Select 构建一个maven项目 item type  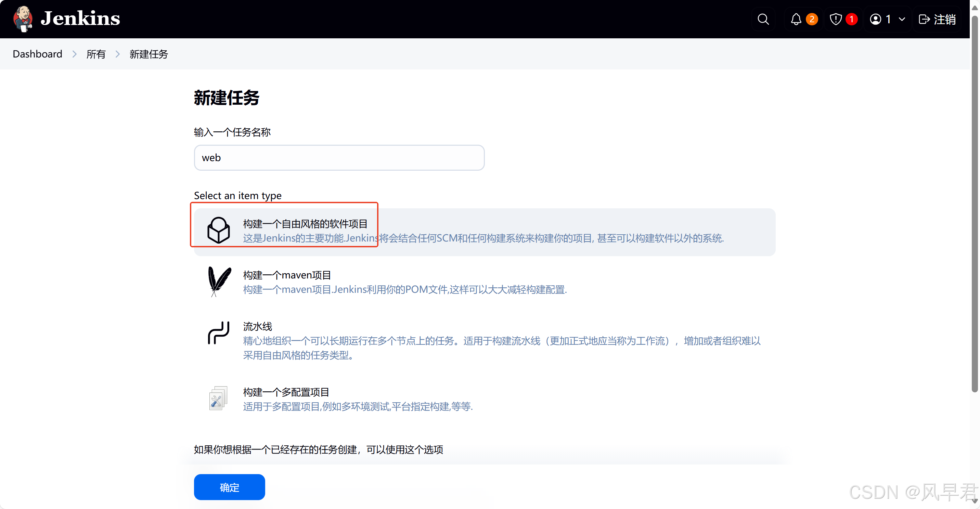tap(287, 275)
